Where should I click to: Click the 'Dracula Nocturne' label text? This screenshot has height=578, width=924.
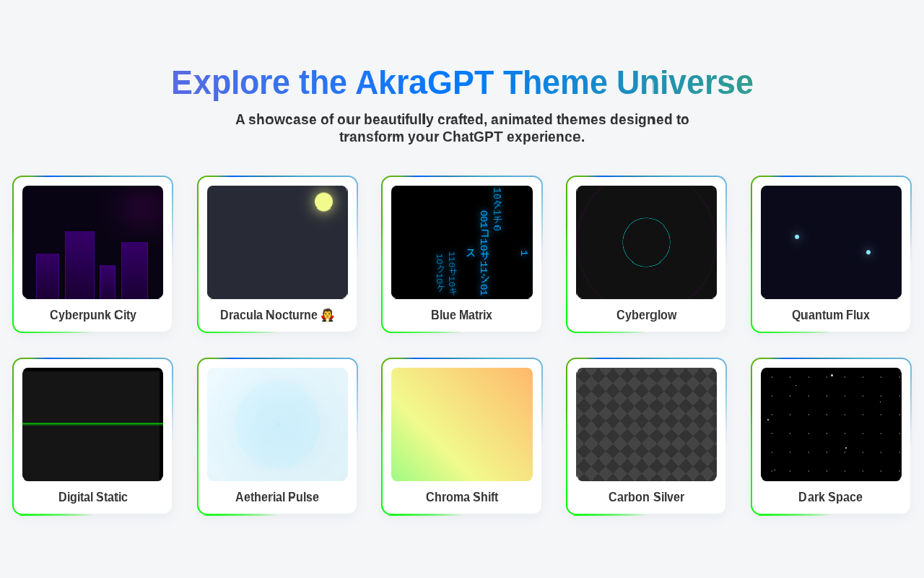[269, 315]
